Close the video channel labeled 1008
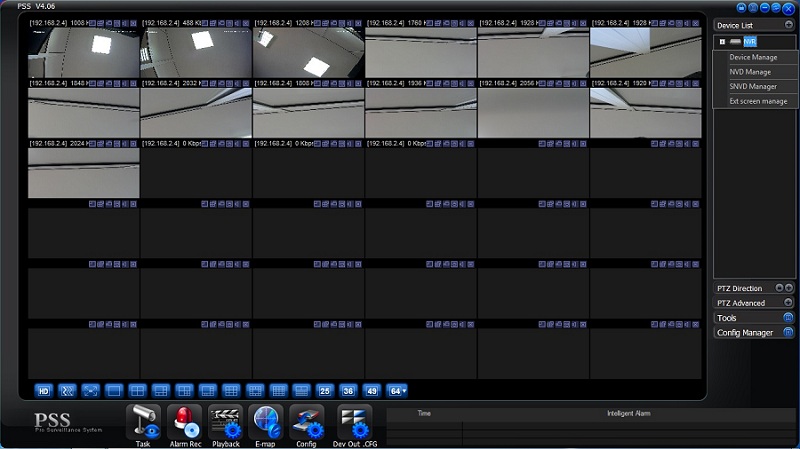800x449 pixels. 134,23
